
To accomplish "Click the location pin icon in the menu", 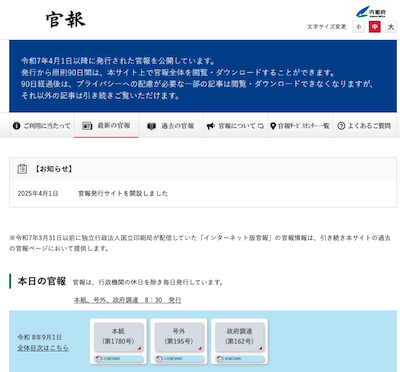I will point(273,126).
